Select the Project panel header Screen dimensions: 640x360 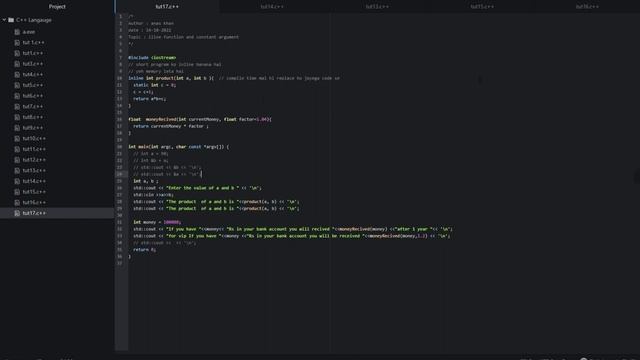57,7
